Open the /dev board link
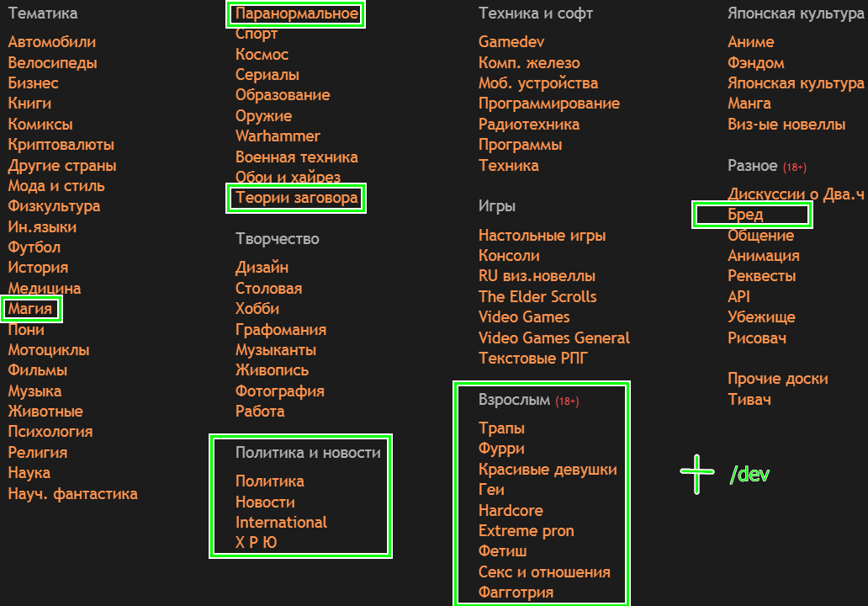868x606 pixels. pyautogui.click(x=749, y=475)
